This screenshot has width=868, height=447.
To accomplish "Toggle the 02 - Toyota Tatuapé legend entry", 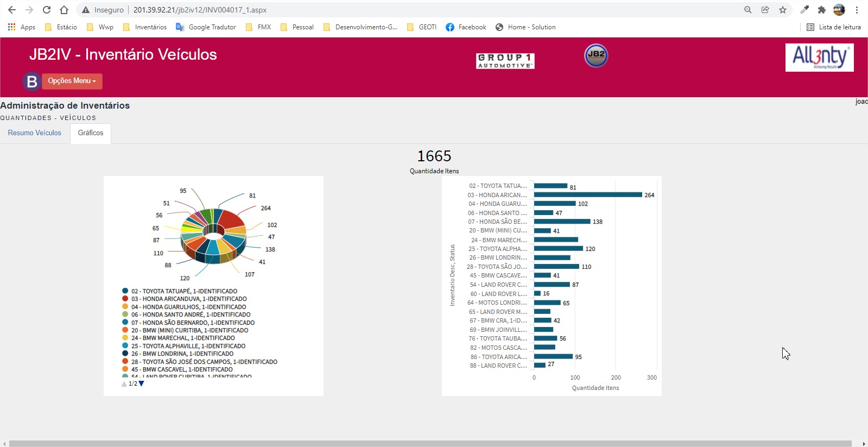I will point(183,291).
